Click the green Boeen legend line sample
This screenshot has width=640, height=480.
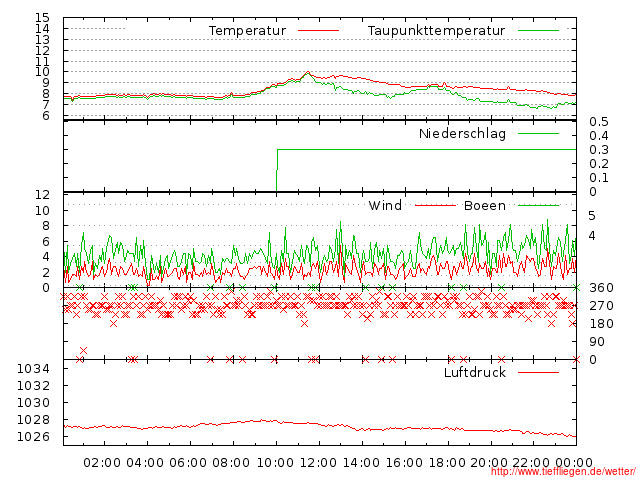pos(538,205)
